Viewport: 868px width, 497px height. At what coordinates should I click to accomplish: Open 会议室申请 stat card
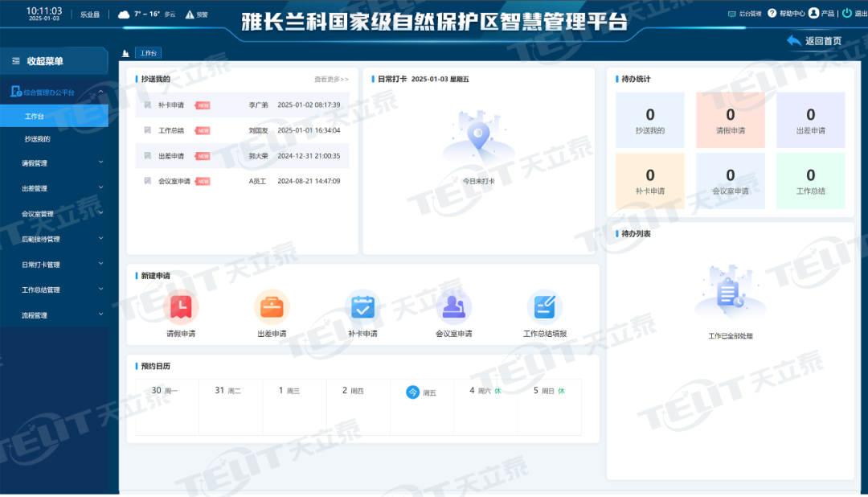click(x=730, y=181)
